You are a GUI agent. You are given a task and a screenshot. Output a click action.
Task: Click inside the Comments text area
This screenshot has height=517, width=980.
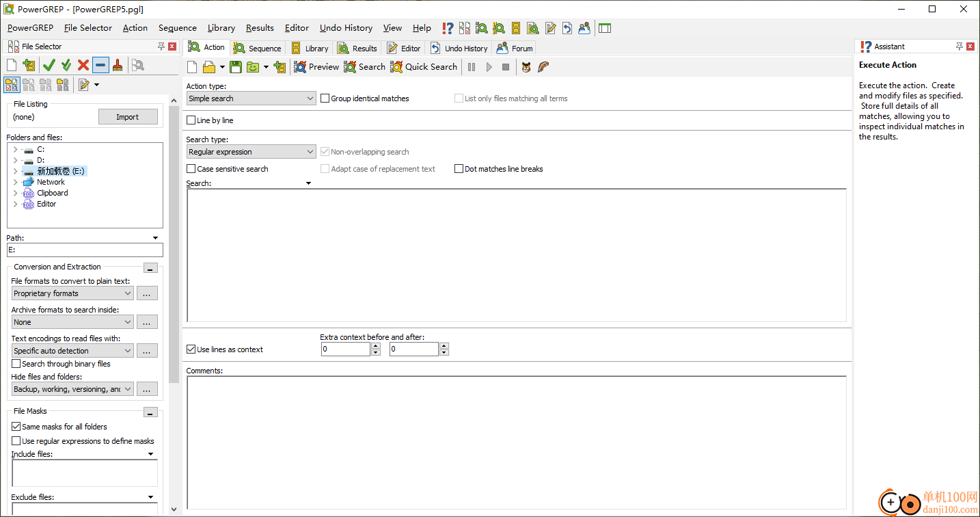click(x=517, y=443)
